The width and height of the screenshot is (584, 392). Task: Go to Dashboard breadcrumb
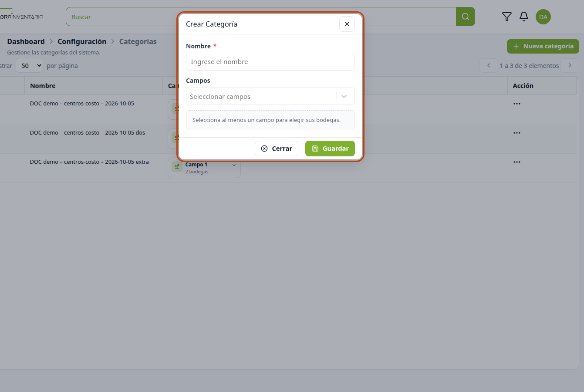point(26,41)
